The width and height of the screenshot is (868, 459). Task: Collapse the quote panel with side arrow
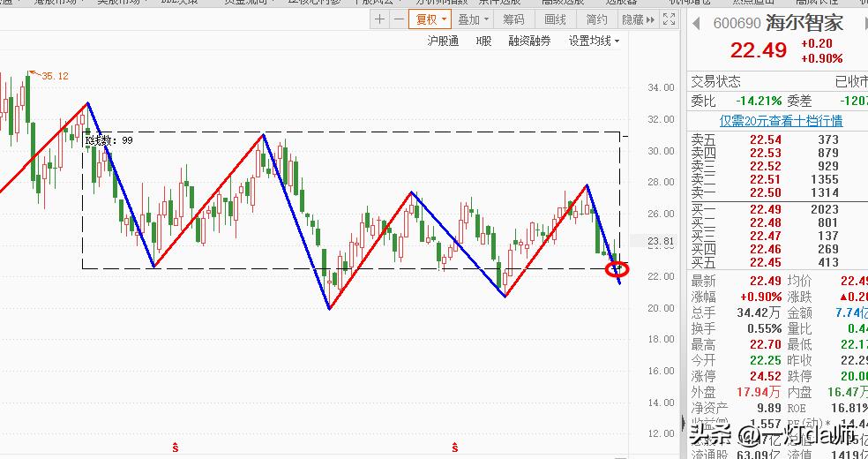(x=683, y=423)
